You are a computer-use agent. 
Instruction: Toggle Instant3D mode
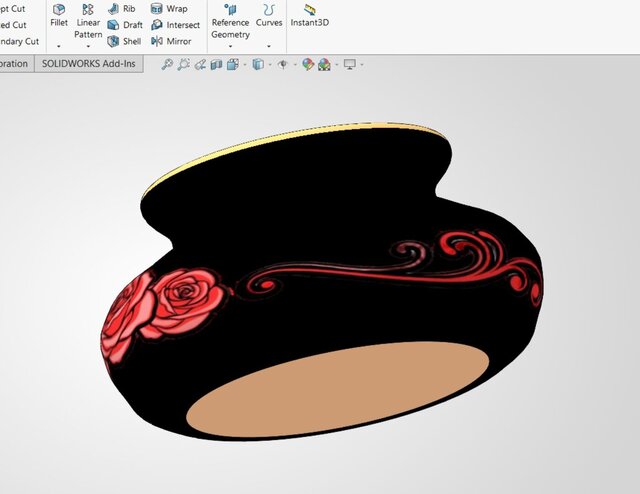tap(309, 15)
